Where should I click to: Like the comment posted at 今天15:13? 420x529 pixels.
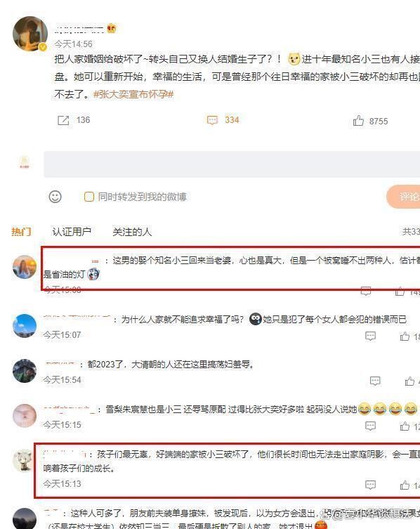coord(405,485)
